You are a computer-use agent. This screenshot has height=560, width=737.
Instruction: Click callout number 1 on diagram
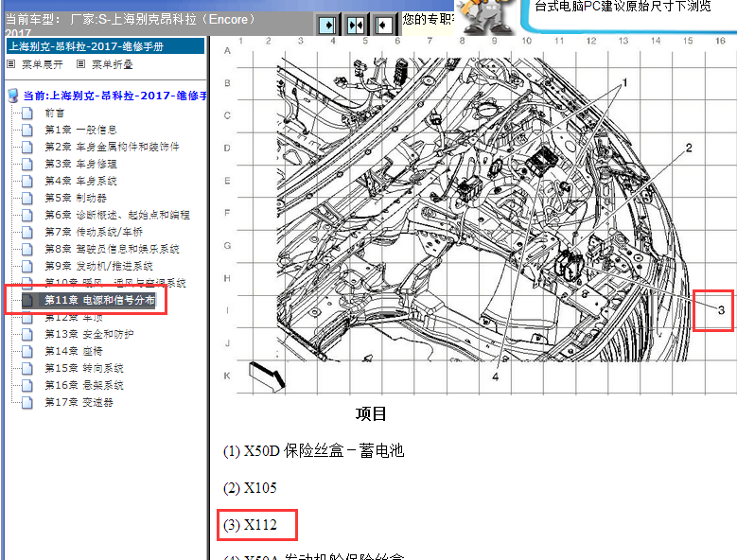pyautogui.click(x=624, y=82)
